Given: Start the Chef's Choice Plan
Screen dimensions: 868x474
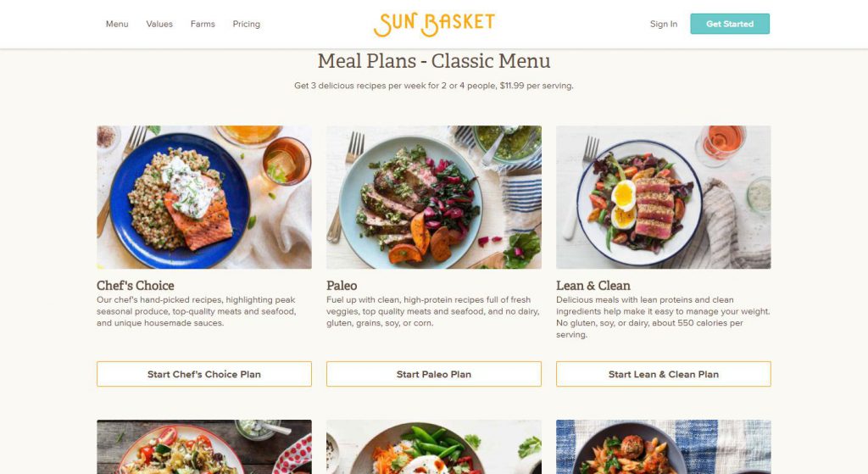Looking at the screenshot, I should coord(204,374).
